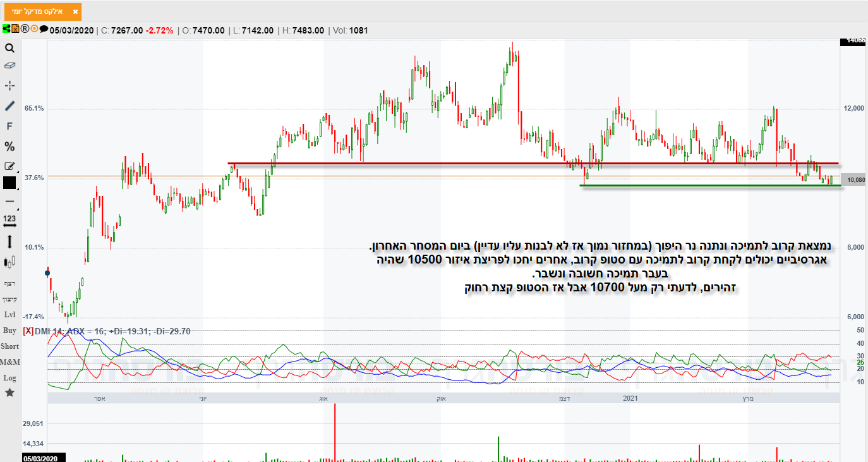The height and width of the screenshot is (462, 868).
Task: Remove the DMI indicator with [X]
Action: [x=28, y=331]
